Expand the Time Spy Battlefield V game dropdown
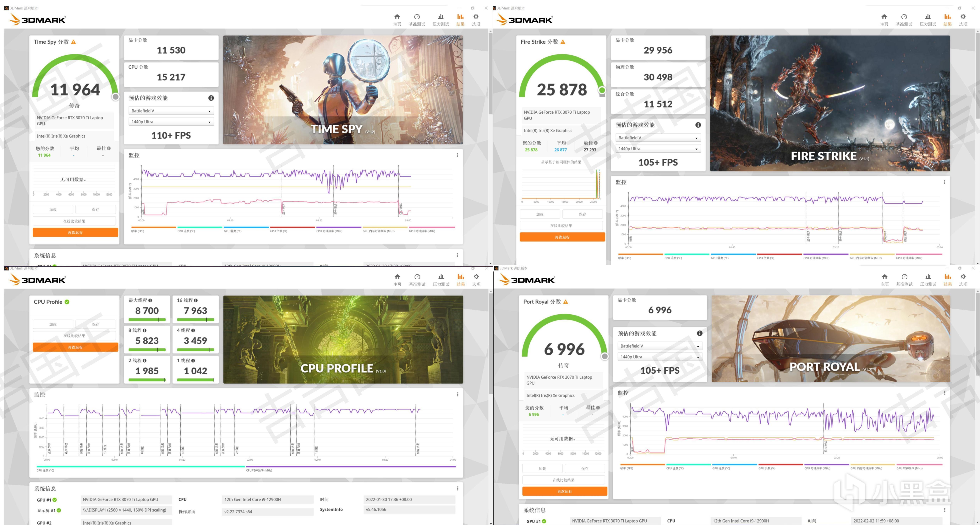The image size is (980, 525). tap(171, 111)
